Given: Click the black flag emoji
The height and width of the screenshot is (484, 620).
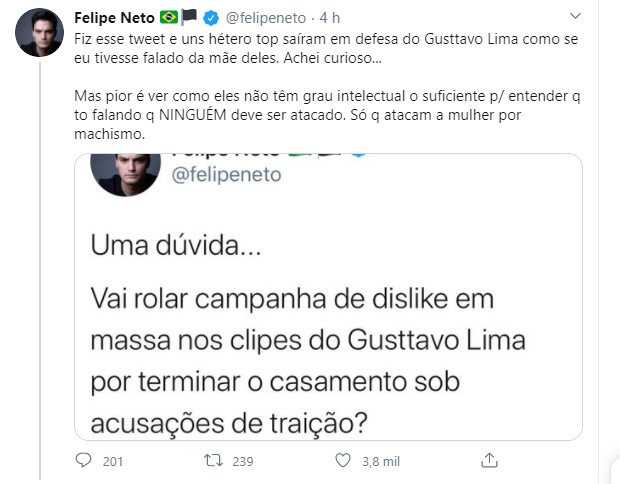Looking at the screenshot, I should click(190, 17).
